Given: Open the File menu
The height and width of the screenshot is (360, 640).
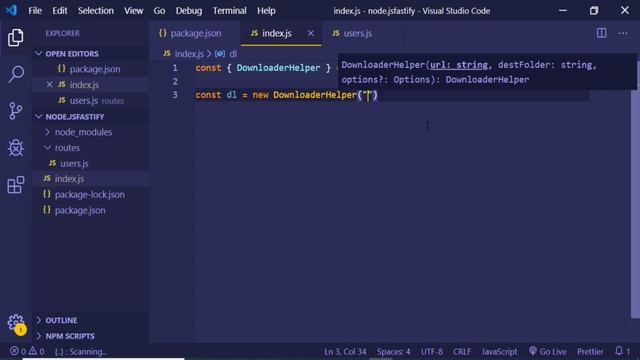Looking at the screenshot, I should [35, 11].
